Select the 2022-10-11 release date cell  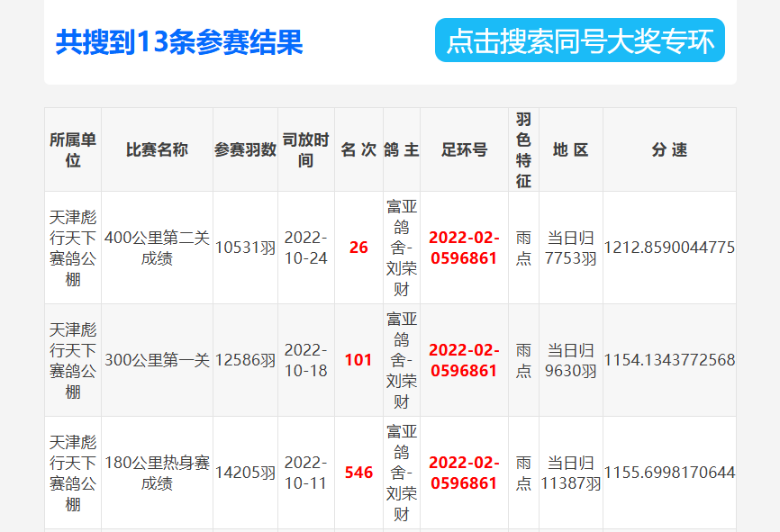(306, 473)
